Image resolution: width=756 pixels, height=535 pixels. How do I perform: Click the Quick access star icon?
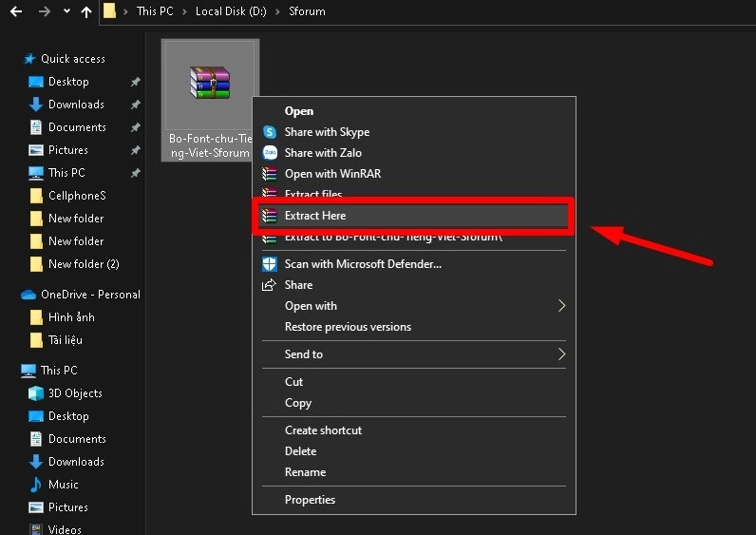[x=29, y=59]
